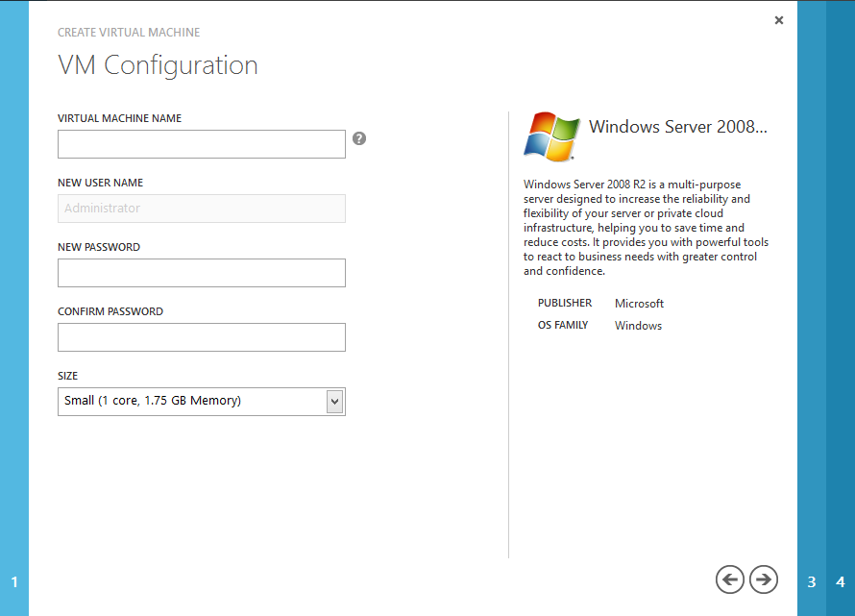The width and height of the screenshot is (855, 616).
Task: Close the Create Virtual Machine dialog
Action: click(779, 20)
